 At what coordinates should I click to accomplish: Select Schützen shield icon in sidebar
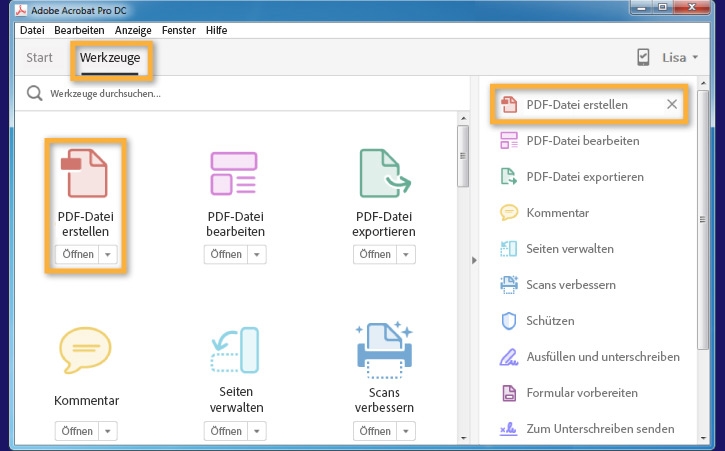click(x=508, y=321)
